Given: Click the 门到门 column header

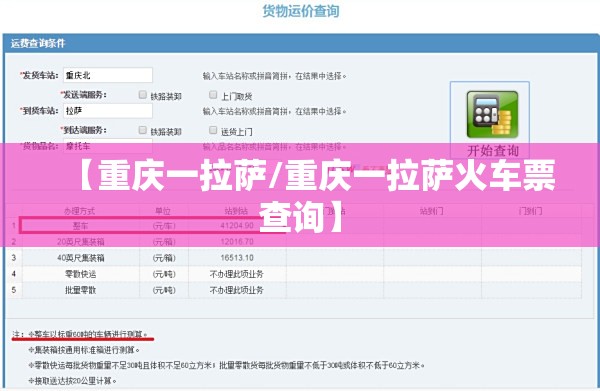Looking at the screenshot, I should click(x=530, y=211).
